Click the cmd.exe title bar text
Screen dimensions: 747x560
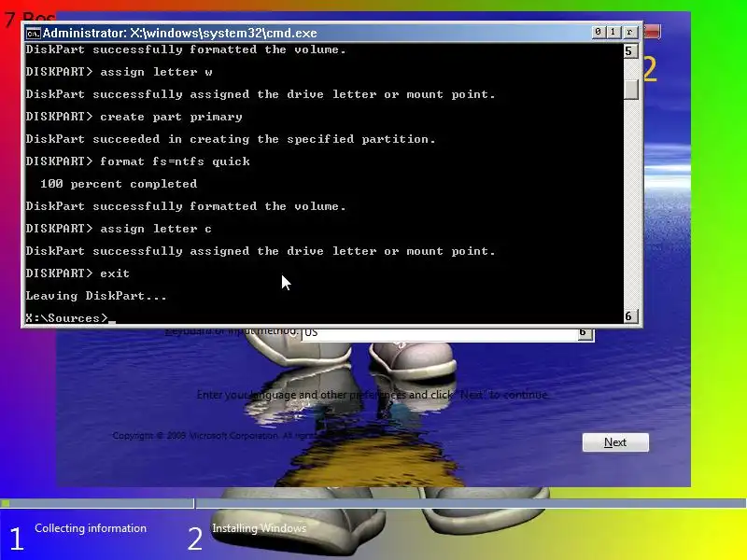click(179, 33)
